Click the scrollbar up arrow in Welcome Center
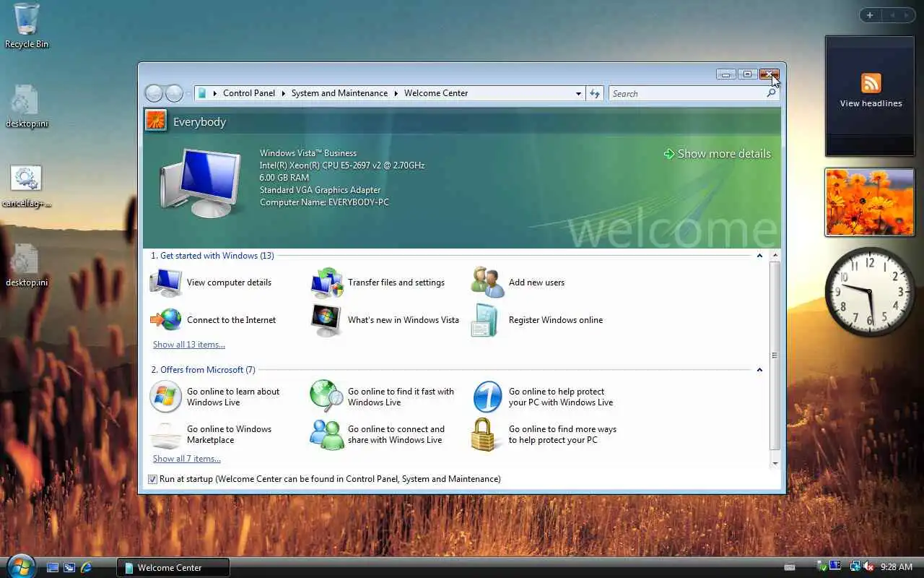The width and height of the screenshot is (924, 578). click(x=775, y=256)
